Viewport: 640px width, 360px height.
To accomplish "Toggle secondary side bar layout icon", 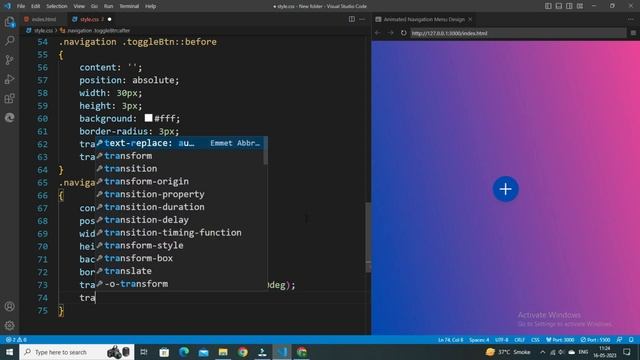I will 569,6.
